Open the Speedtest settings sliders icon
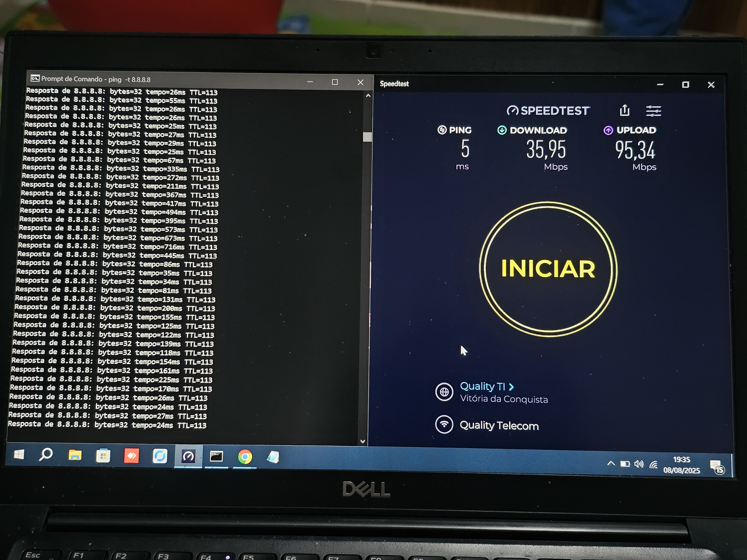The width and height of the screenshot is (747, 560). click(653, 111)
